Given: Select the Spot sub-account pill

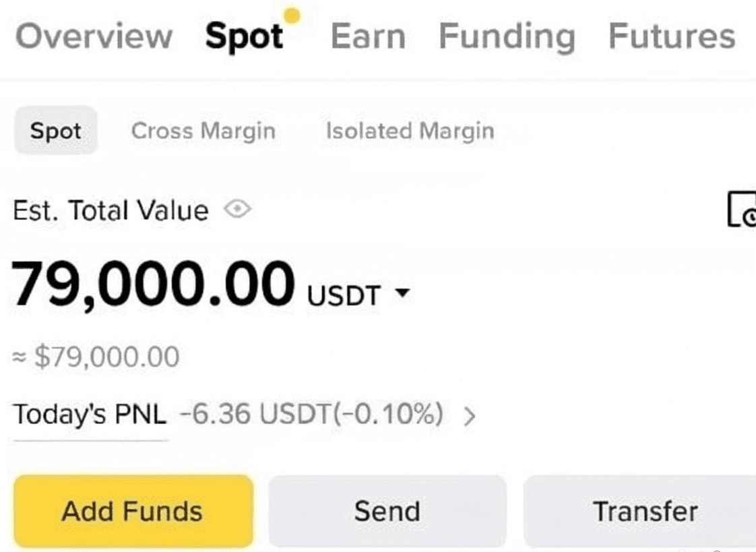Looking at the screenshot, I should click(x=56, y=131).
